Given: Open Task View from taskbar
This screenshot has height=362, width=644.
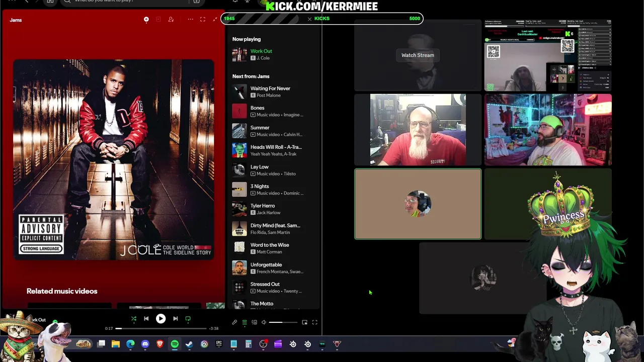Looking at the screenshot, I should point(101,344).
